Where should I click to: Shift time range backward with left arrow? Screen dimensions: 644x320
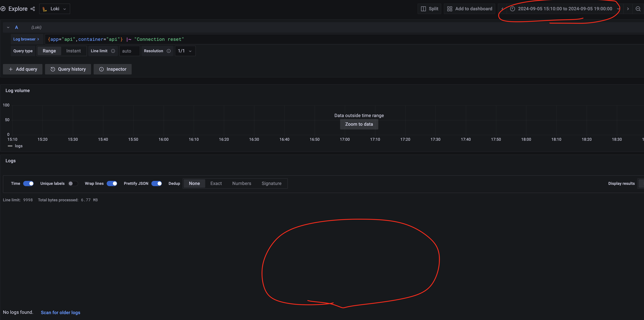(502, 9)
